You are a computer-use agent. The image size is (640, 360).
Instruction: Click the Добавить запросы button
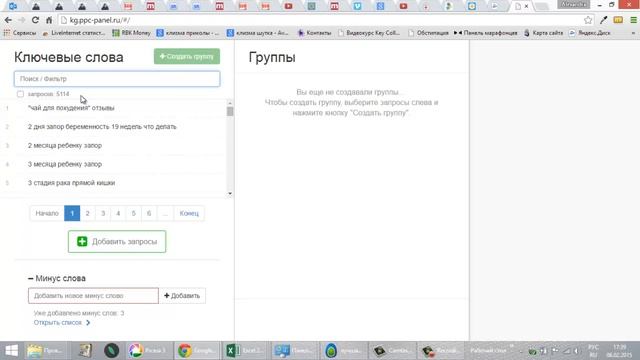click(117, 242)
